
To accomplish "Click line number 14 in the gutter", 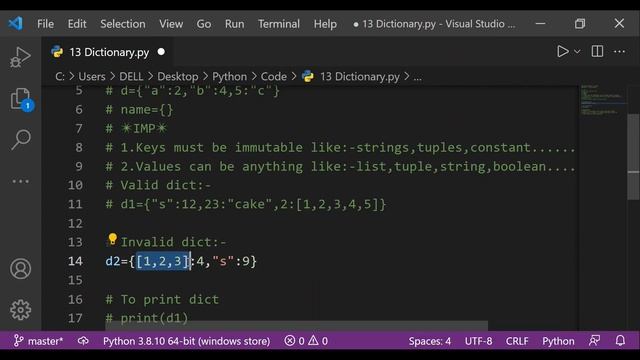I will [75, 261].
